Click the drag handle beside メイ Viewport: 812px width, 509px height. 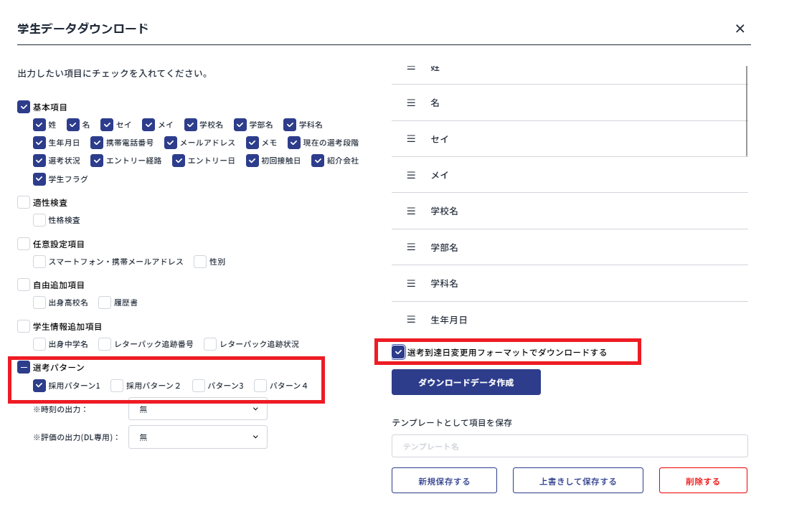(411, 175)
